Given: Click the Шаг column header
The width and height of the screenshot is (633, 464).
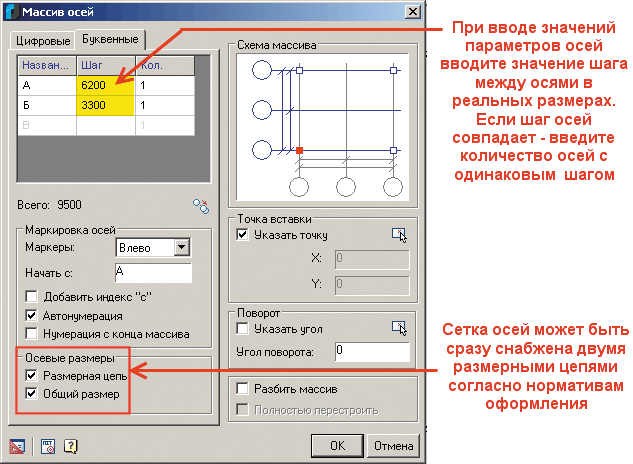Looking at the screenshot, I should click(106, 65).
